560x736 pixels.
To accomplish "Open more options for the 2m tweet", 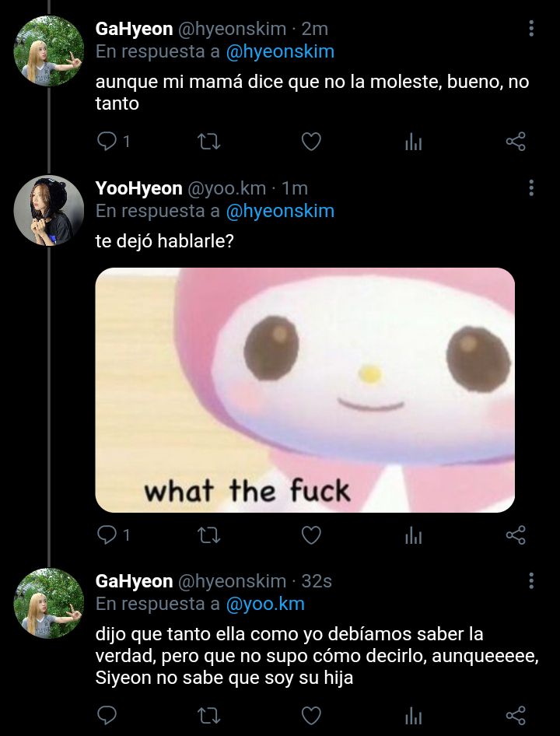I will [x=531, y=28].
